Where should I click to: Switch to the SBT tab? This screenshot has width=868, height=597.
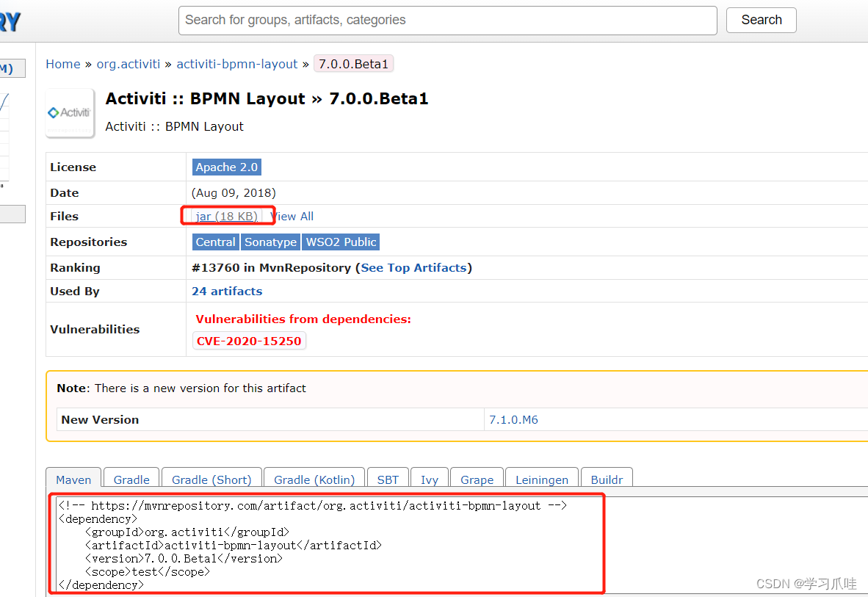tap(388, 480)
